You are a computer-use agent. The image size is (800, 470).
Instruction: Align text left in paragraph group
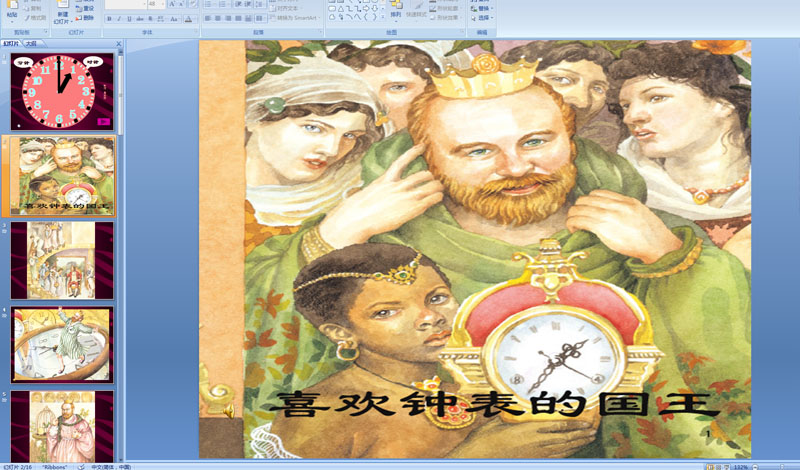tap(208, 18)
